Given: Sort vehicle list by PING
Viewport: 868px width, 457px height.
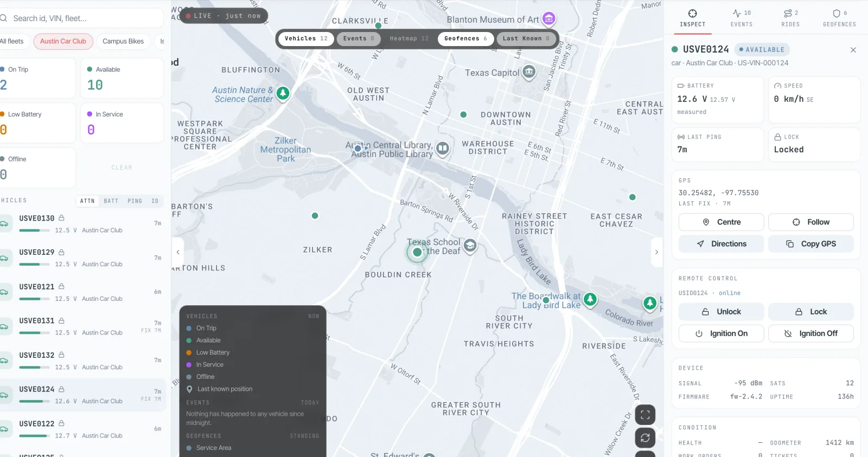Looking at the screenshot, I should click(135, 201).
